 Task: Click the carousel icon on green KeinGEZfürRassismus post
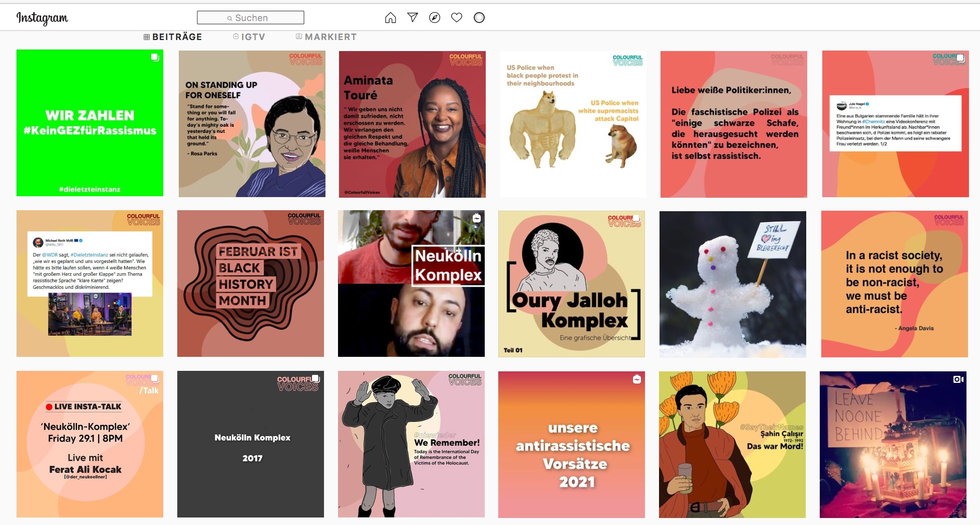click(x=155, y=58)
